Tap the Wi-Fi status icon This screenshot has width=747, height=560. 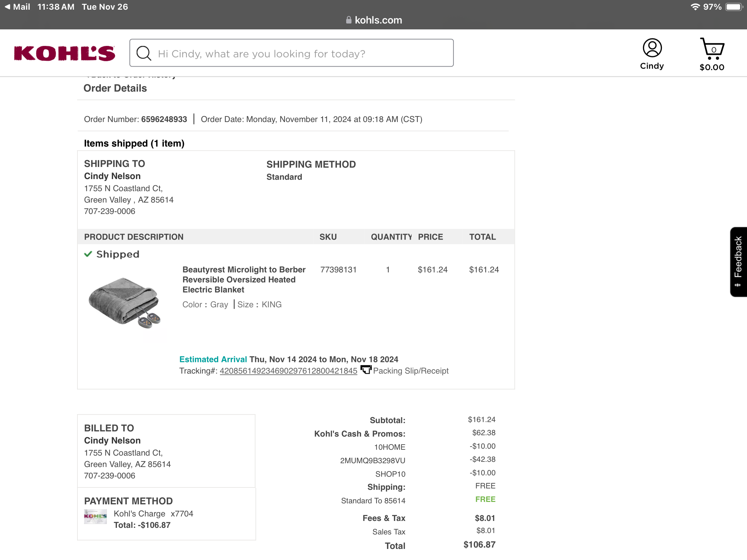pyautogui.click(x=695, y=7)
